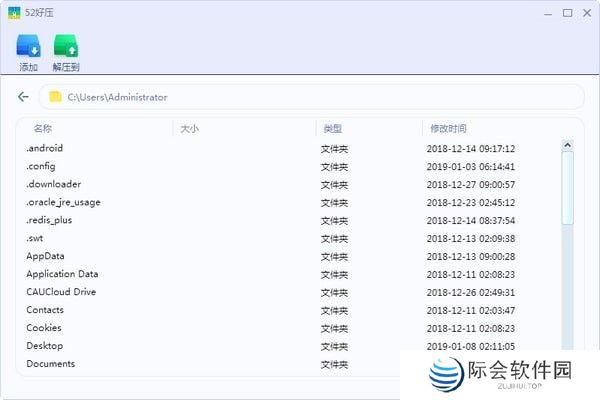
Task: Select the .oracle_jre_usage folder
Action: tap(63, 202)
